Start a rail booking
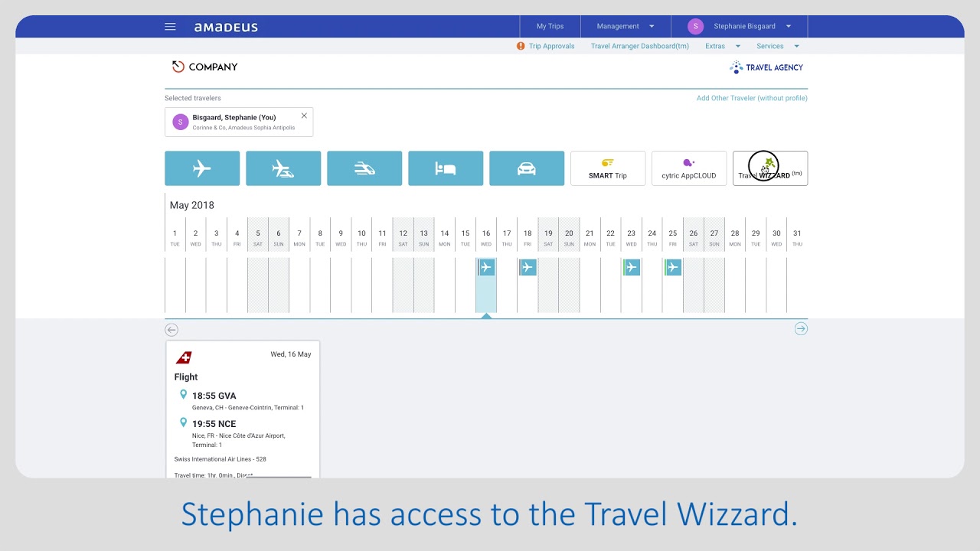This screenshot has width=980, height=551. tap(364, 168)
